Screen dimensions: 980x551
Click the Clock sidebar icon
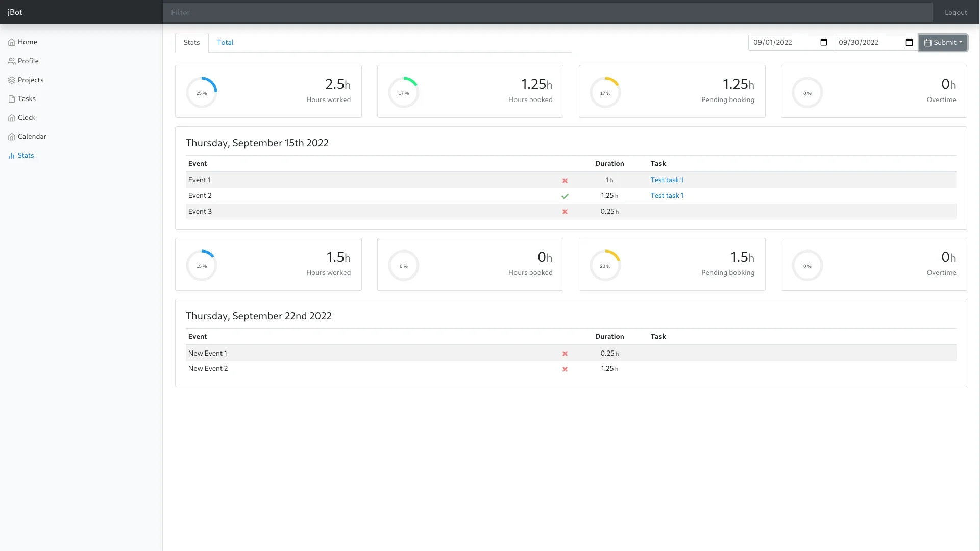12,118
